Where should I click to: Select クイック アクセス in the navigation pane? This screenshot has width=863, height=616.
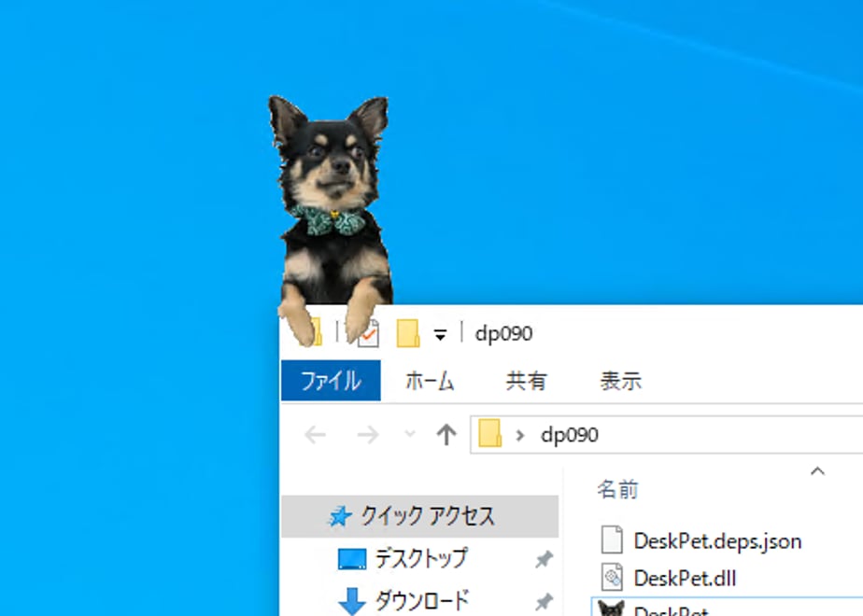click(x=420, y=516)
